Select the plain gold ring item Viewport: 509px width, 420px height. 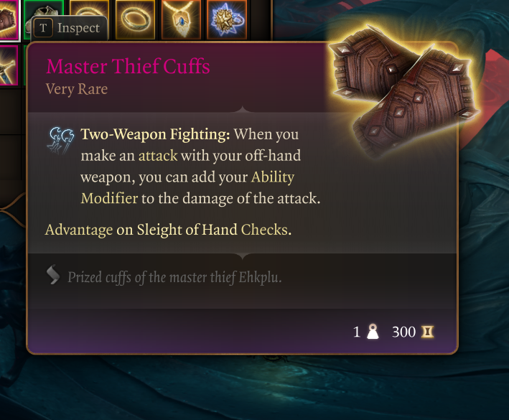(135, 19)
